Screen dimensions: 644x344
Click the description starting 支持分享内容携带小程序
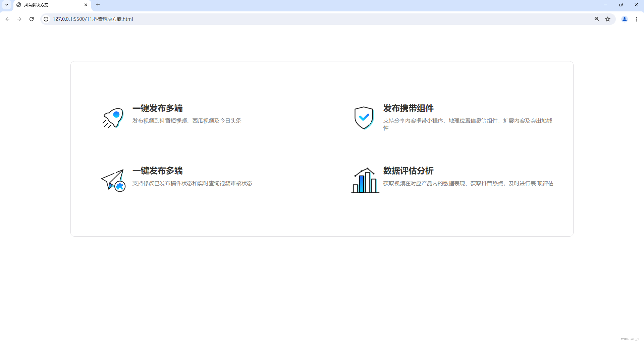pos(468,124)
